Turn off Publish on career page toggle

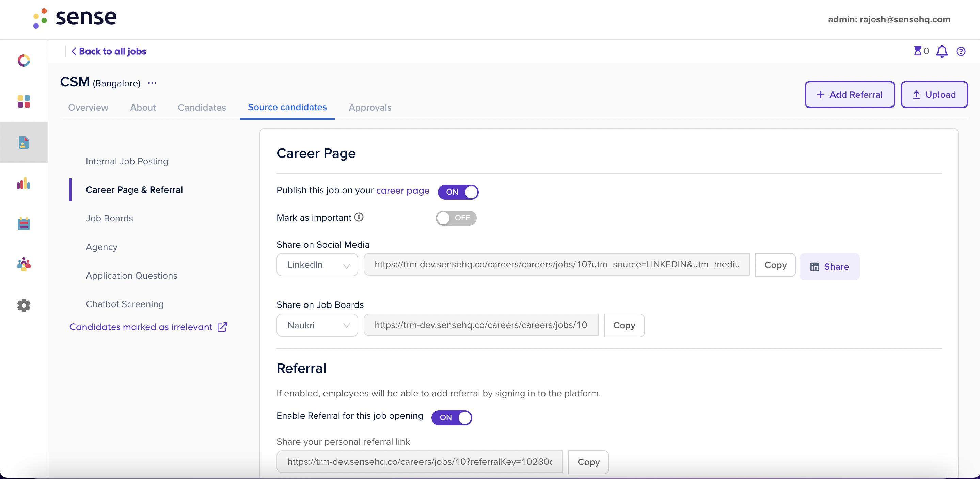pos(458,192)
